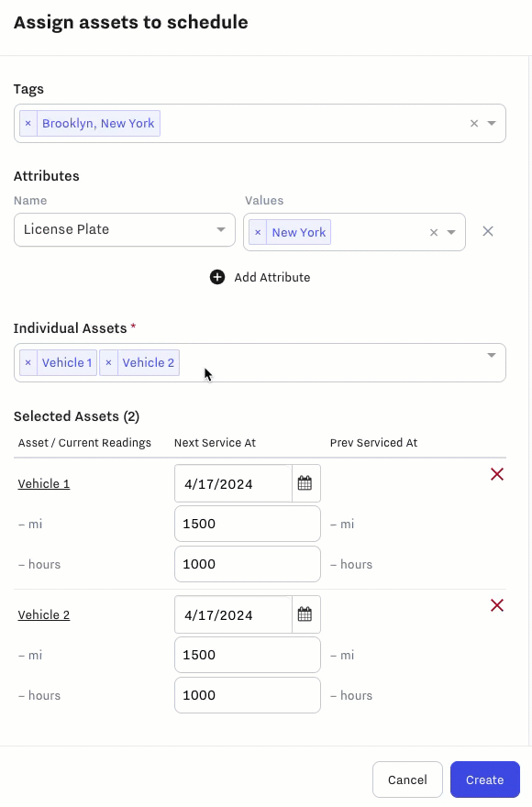Remove the New York attribute value chip
The height and width of the screenshot is (807, 532).
pyautogui.click(x=258, y=232)
